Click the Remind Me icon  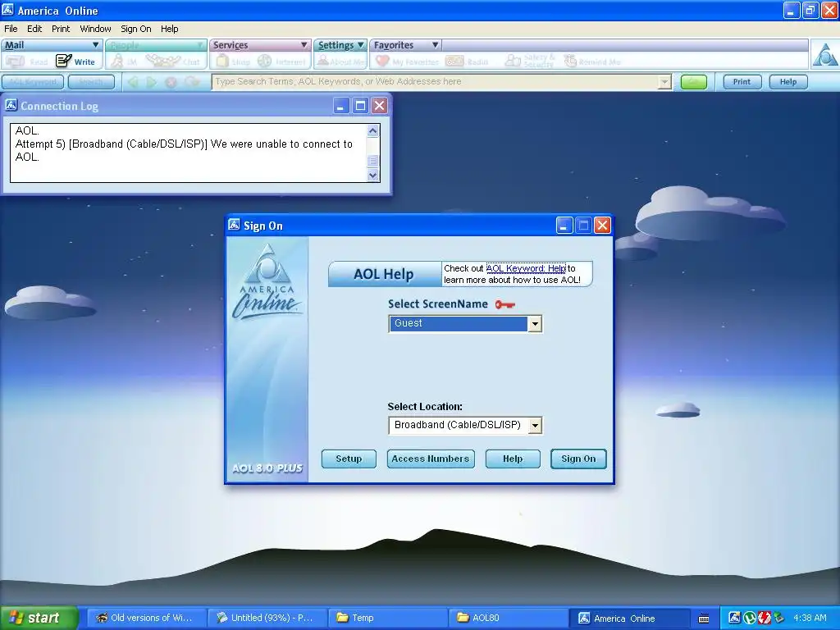571,61
